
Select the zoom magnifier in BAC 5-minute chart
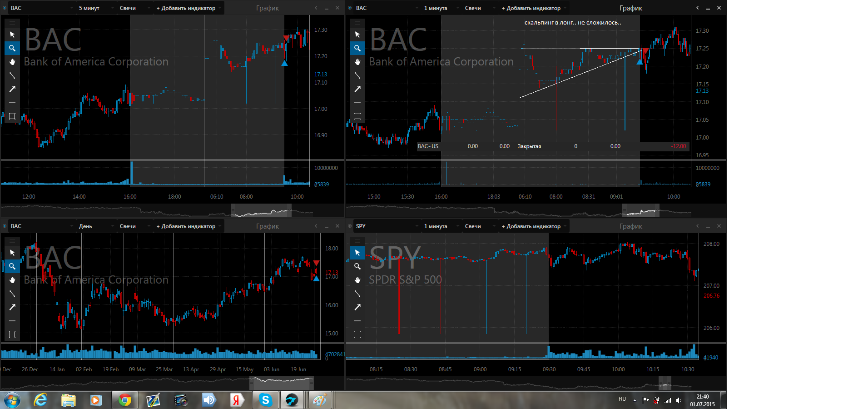pos(12,48)
